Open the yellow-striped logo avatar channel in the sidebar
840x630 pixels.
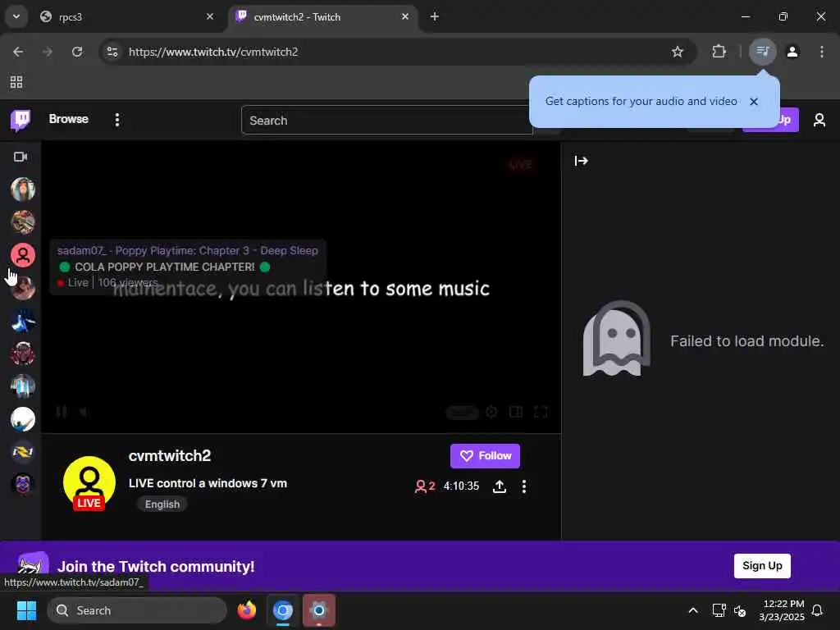point(23,452)
